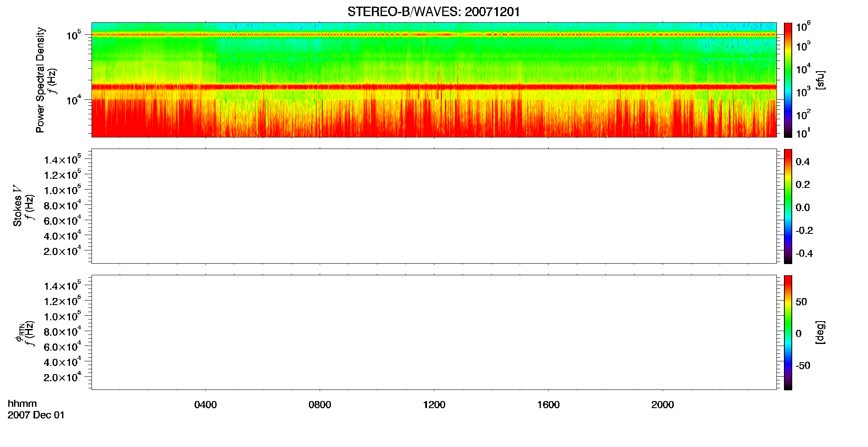Viewport: 868px width, 447px height.
Task: Click the 0400 time axis label
Action: coord(205,405)
